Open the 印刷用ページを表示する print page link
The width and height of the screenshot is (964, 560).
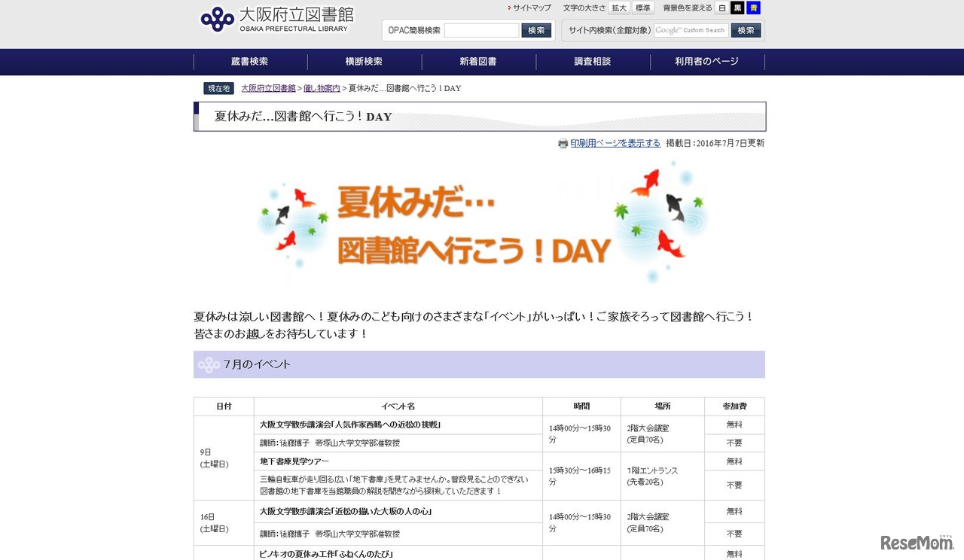point(615,143)
